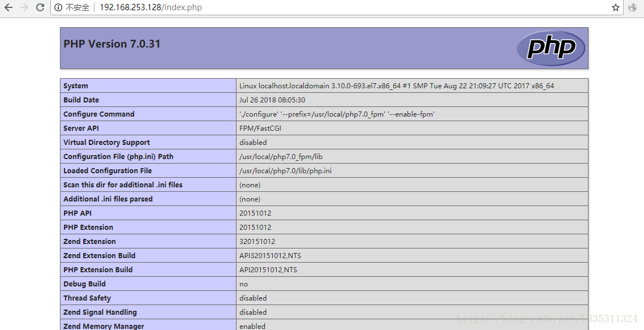Image resolution: width=644 pixels, height=330 pixels.
Task: Click the 'Build Date' label
Action: (x=81, y=100)
